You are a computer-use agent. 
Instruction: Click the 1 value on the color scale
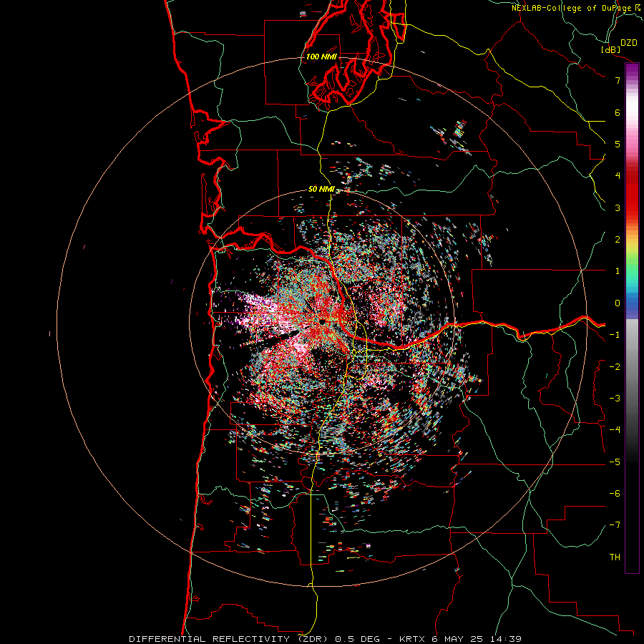618,271
